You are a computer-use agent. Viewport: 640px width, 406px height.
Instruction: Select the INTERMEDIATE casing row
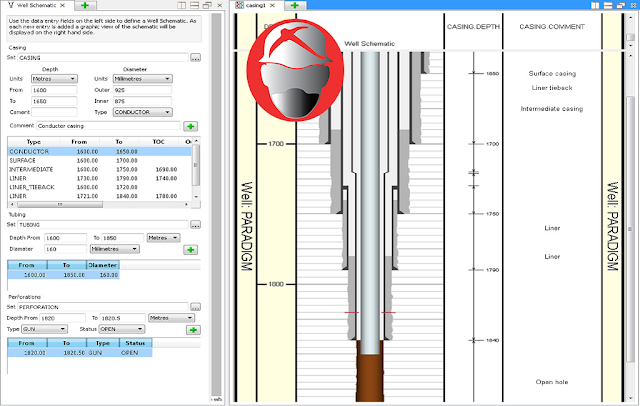99,169
